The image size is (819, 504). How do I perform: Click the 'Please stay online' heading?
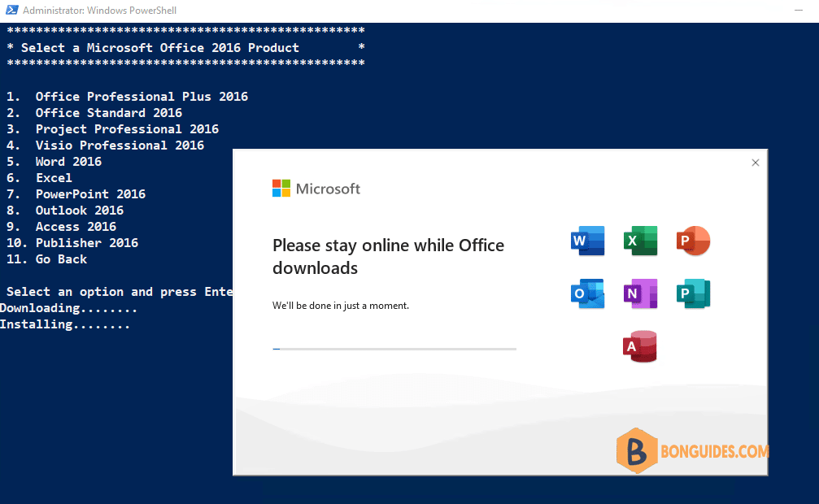[388, 256]
